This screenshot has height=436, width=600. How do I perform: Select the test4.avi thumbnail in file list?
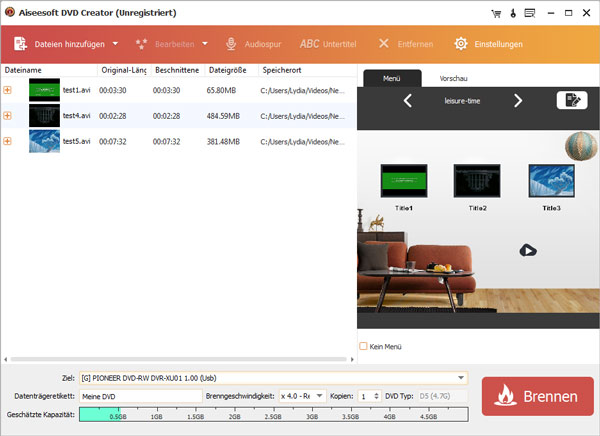tap(44, 116)
